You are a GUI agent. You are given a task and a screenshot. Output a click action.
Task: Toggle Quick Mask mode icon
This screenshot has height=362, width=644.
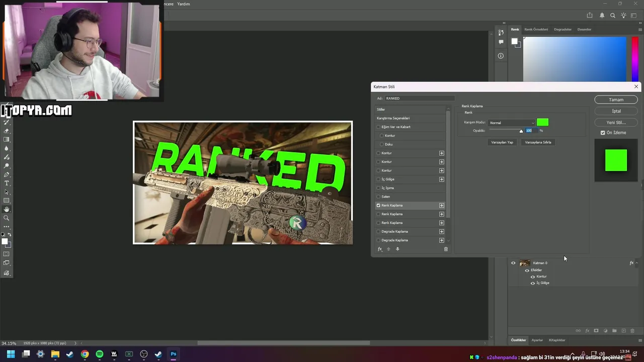click(7, 254)
